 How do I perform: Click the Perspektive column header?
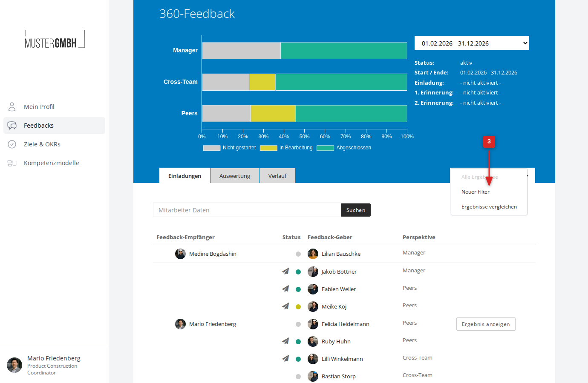click(x=419, y=237)
